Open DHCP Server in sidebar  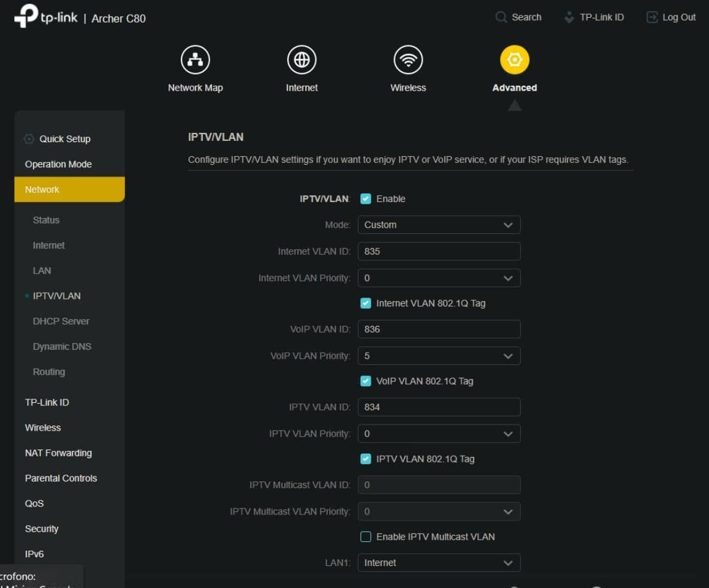pyautogui.click(x=61, y=321)
